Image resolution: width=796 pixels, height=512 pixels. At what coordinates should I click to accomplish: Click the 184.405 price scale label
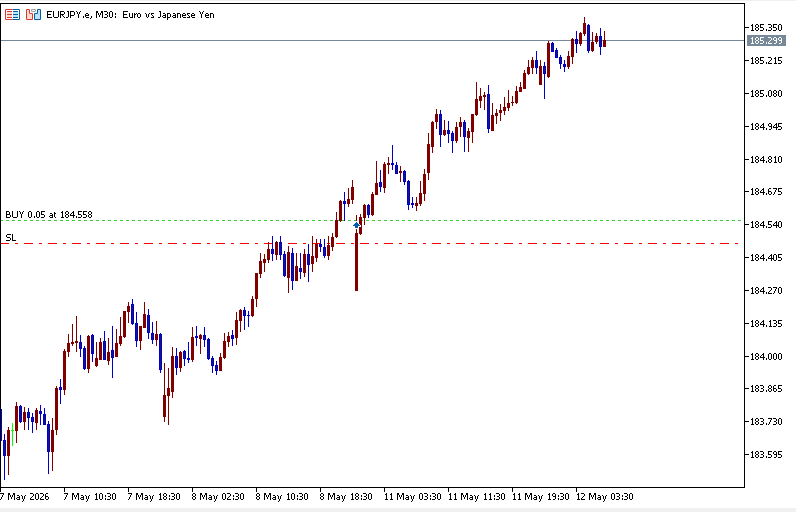[766, 258]
